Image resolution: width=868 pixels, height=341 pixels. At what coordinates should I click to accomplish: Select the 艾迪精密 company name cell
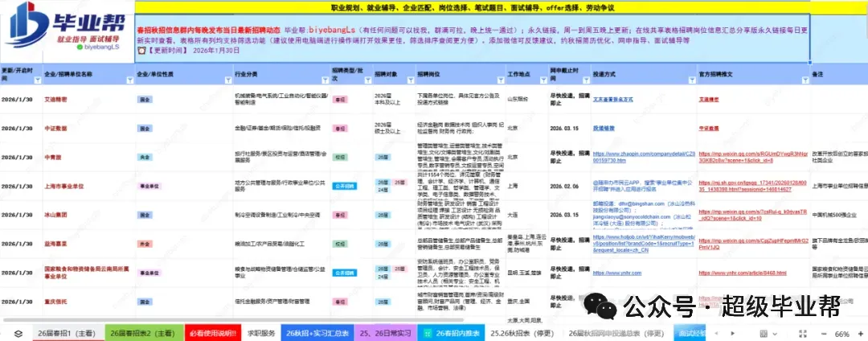[89, 100]
